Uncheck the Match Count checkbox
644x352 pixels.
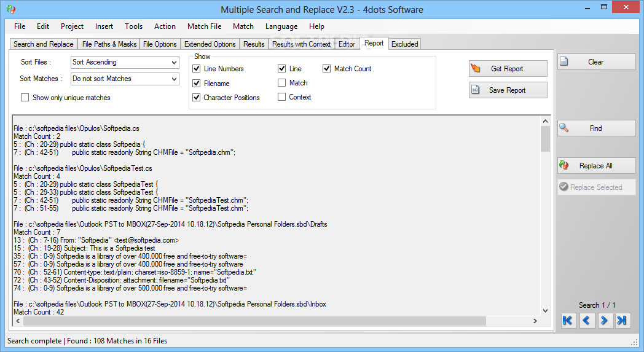click(326, 69)
